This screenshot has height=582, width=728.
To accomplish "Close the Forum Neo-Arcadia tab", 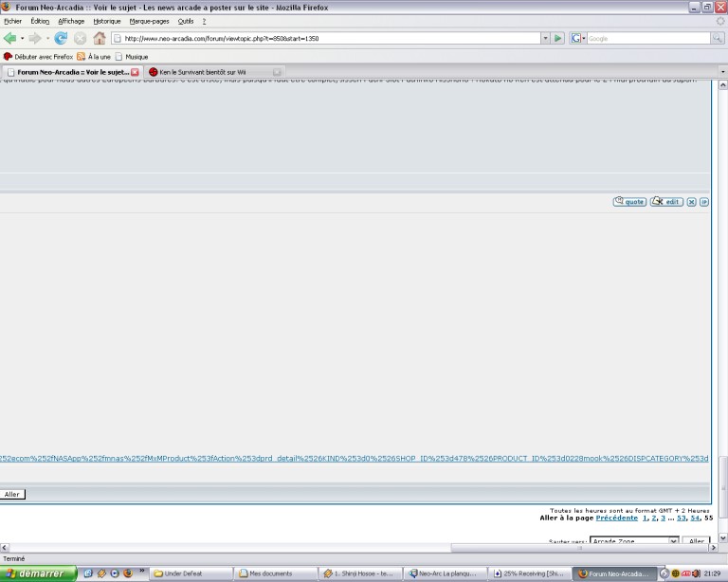I will coord(135,72).
